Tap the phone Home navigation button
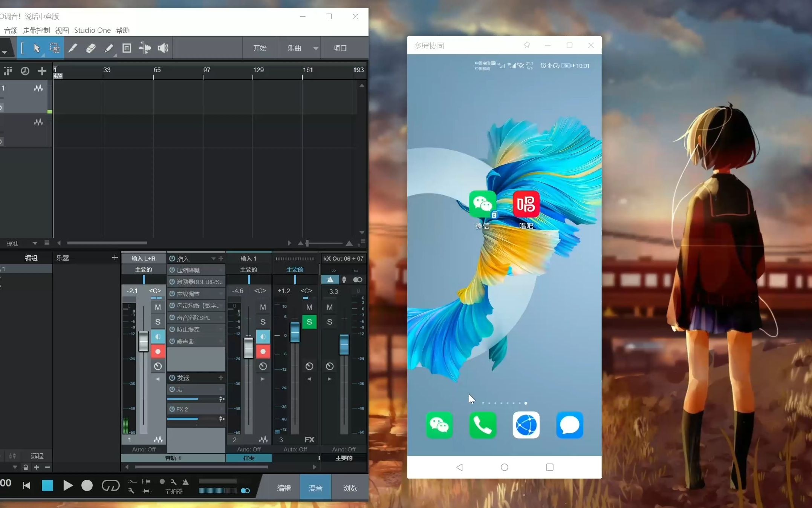 point(505,467)
